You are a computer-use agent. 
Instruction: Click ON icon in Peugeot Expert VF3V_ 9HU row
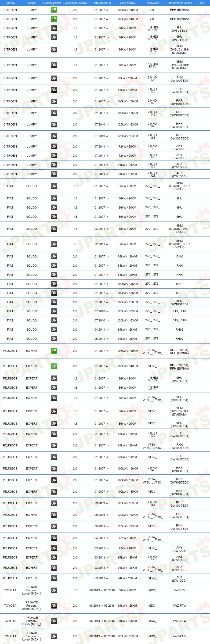click(54, 424)
